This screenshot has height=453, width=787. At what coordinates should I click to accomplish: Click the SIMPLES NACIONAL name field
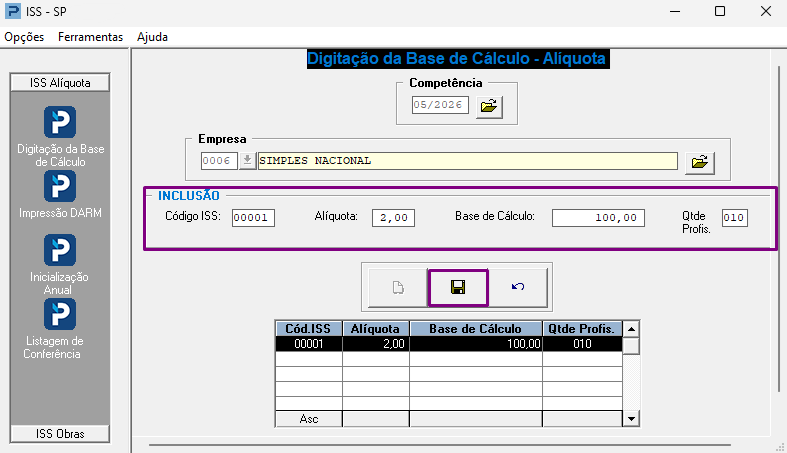click(x=468, y=161)
